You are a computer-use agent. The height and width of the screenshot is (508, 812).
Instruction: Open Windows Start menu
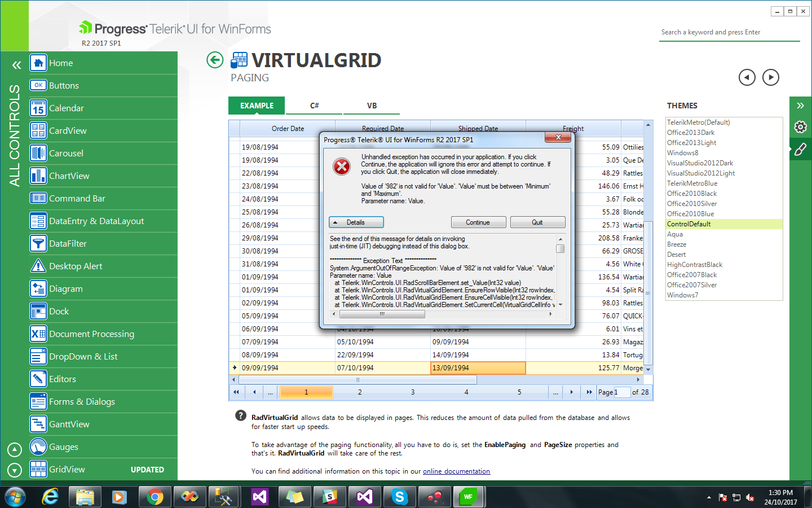15,497
